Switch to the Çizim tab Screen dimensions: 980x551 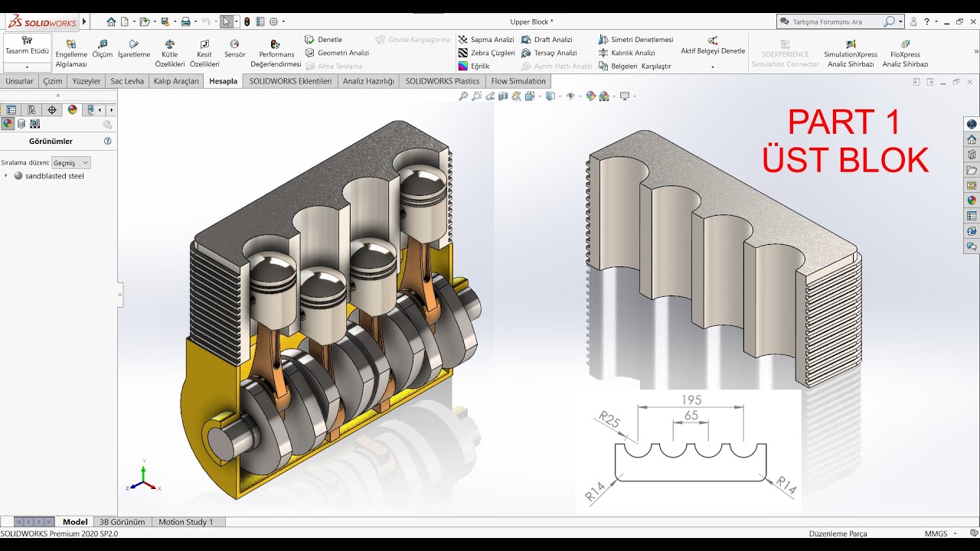click(x=53, y=81)
